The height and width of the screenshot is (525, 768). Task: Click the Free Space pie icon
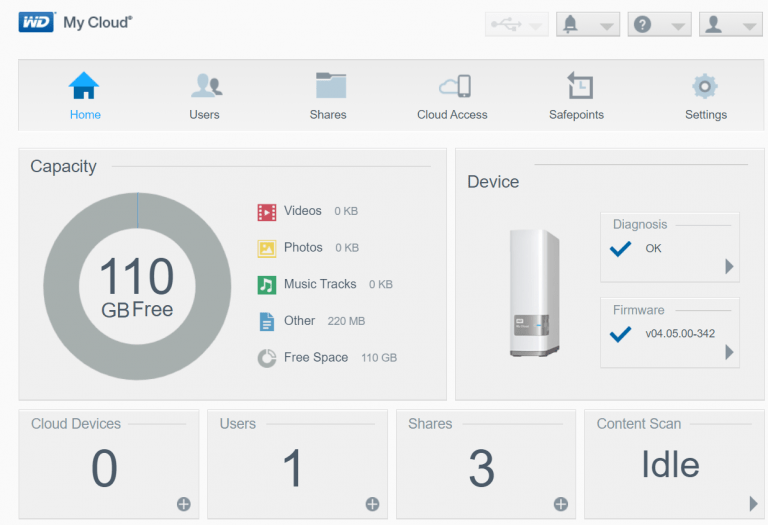click(267, 358)
